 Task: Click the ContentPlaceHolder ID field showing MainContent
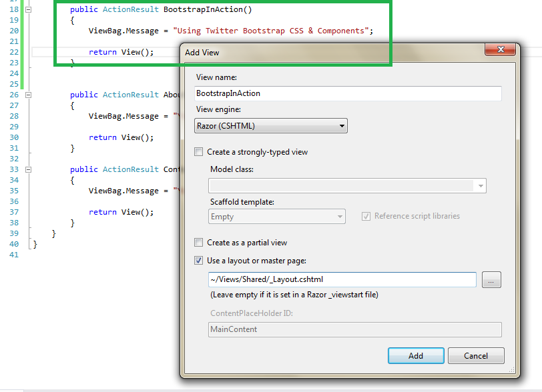click(x=354, y=329)
